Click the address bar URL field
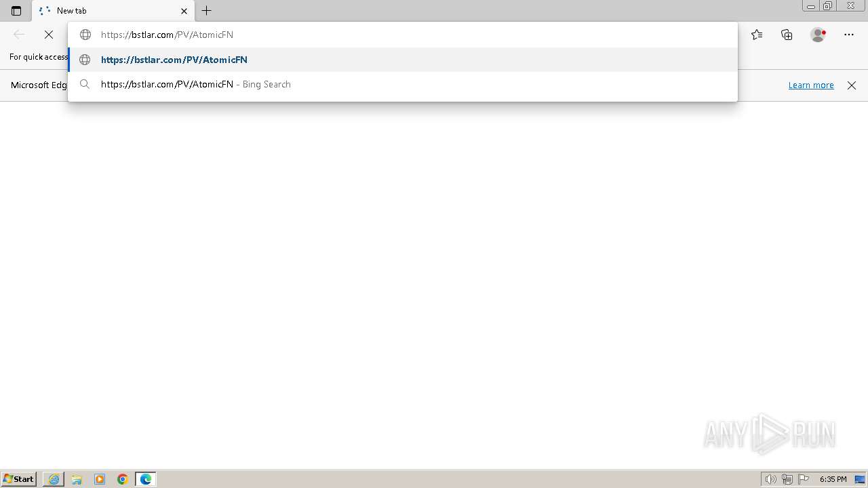 point(403,35)
